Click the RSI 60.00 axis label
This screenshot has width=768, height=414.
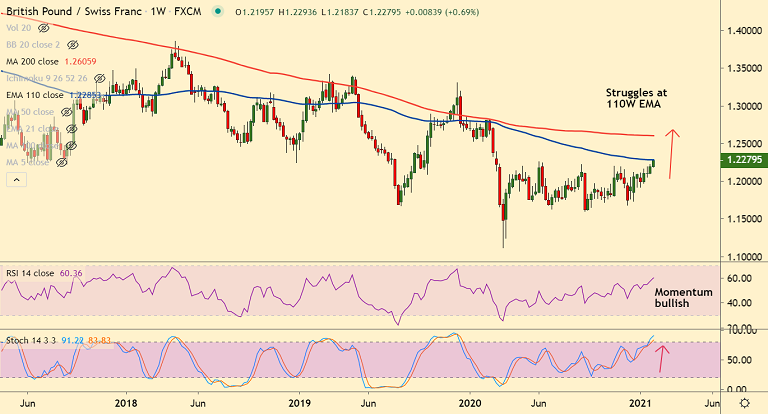[740, 278]
